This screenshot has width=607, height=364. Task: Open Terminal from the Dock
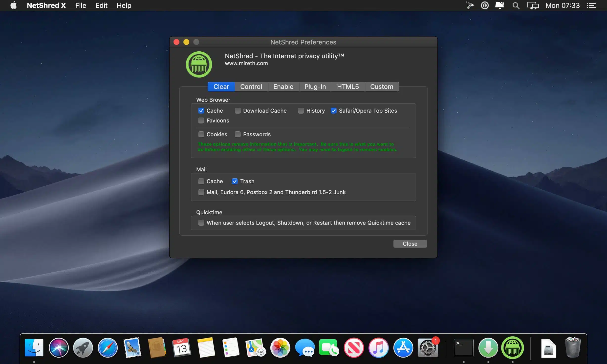click(x=463, y=347)
